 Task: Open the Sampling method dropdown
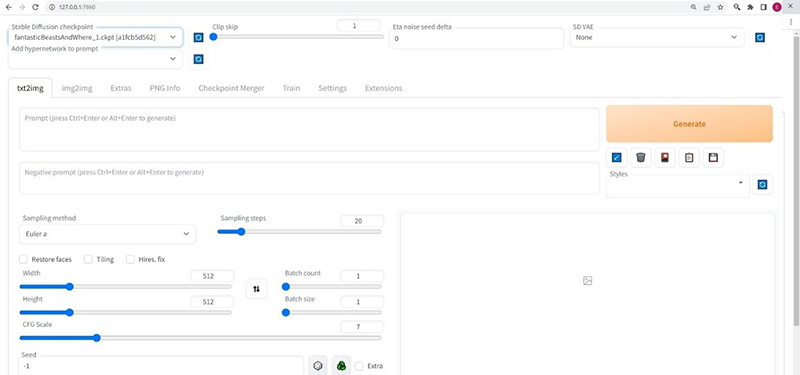click(x=108, y=234)
